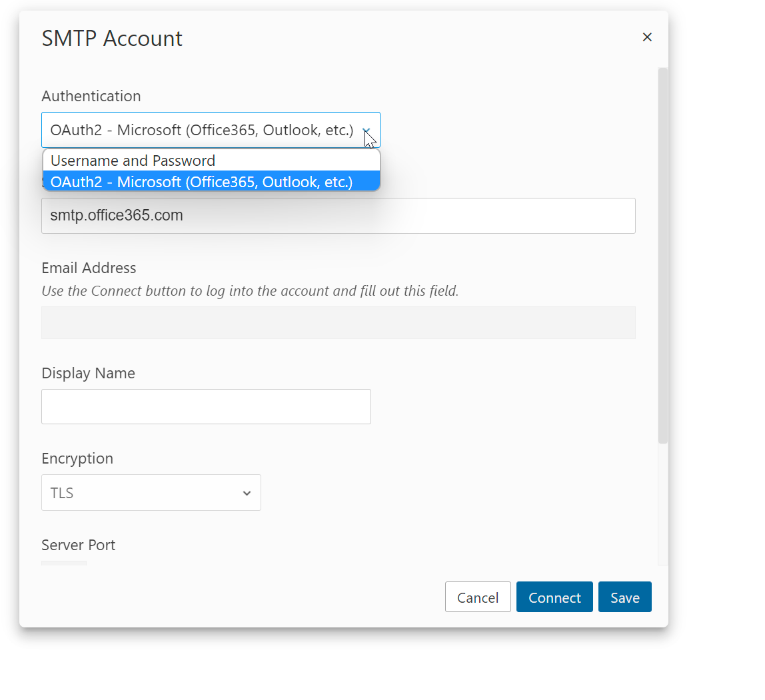Click the Display Name label
765x700 pixels.
[88, 373]
